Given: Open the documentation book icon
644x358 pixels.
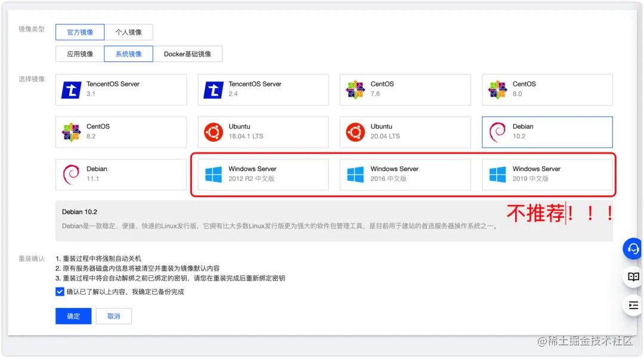Looking at the screenshot, I should pos(633,277).
